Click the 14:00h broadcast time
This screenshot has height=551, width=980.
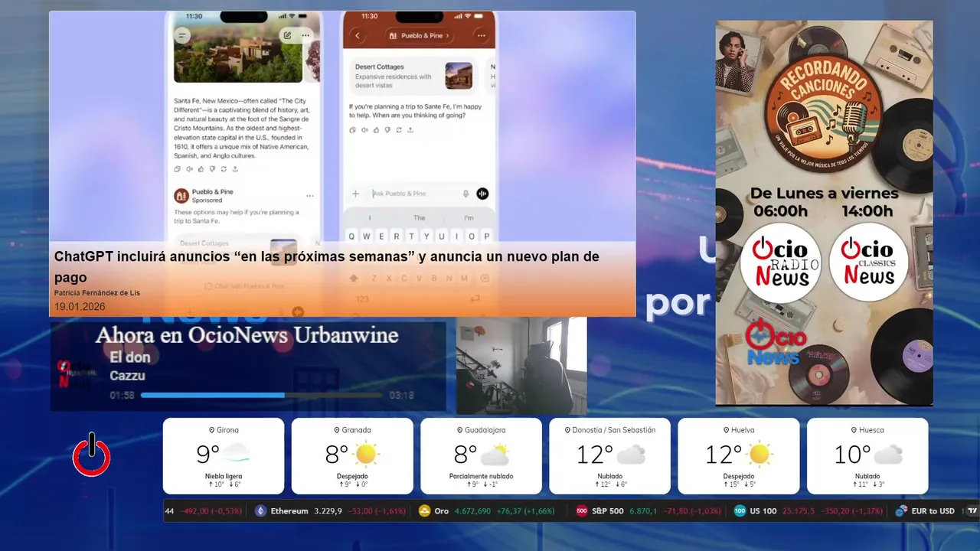(866, 211)
